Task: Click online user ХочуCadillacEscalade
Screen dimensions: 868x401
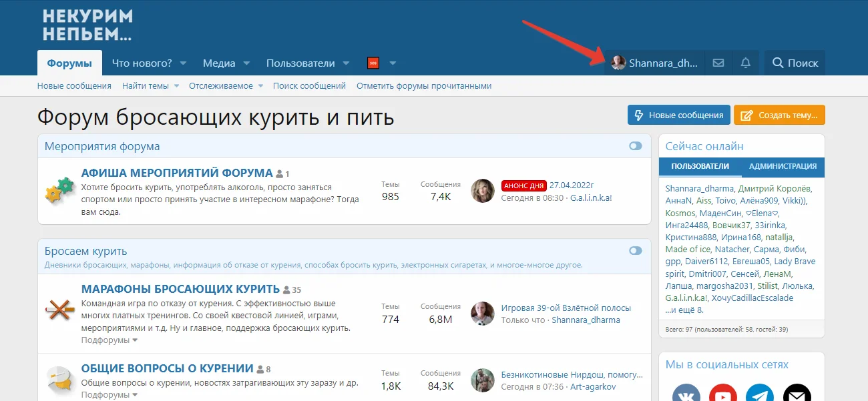Action: [x=752, y=298]
